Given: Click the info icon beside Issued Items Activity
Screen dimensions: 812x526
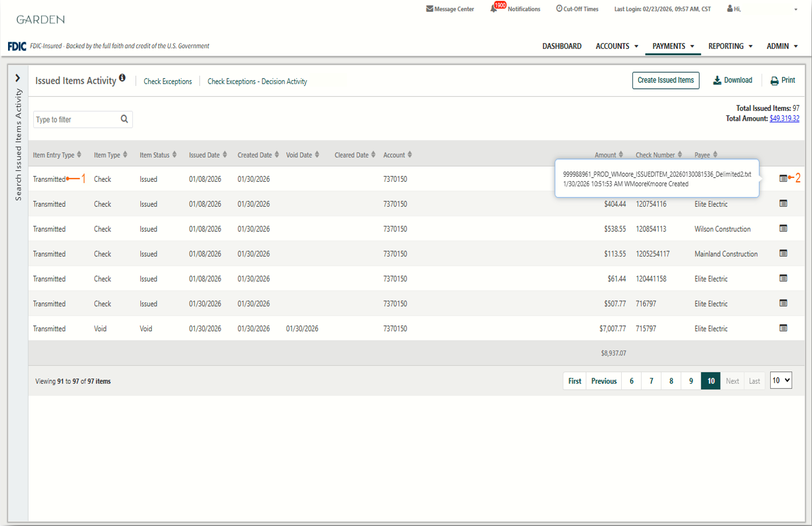Looking at the screenshot, I should pos(123,78).
